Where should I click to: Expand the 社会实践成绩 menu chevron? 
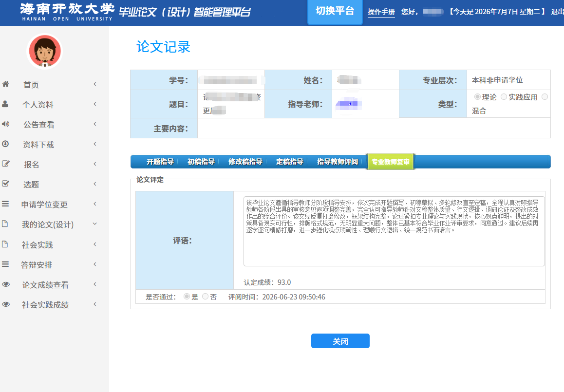tap(95, 304)
